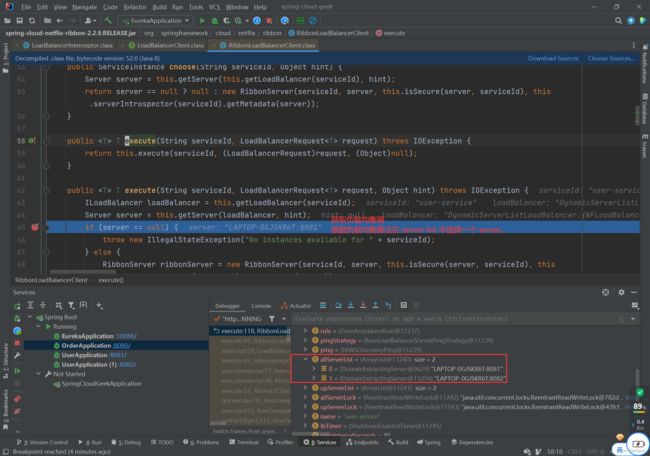Switch to the Console tab
The image size is (650, 456).
[261, 306]
